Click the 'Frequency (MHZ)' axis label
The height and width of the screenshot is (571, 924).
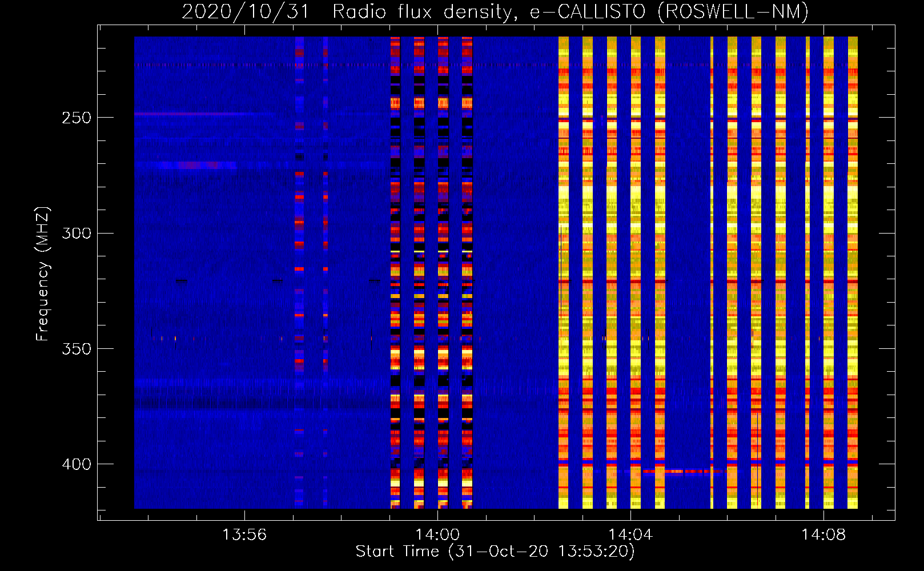coord(43,274)
